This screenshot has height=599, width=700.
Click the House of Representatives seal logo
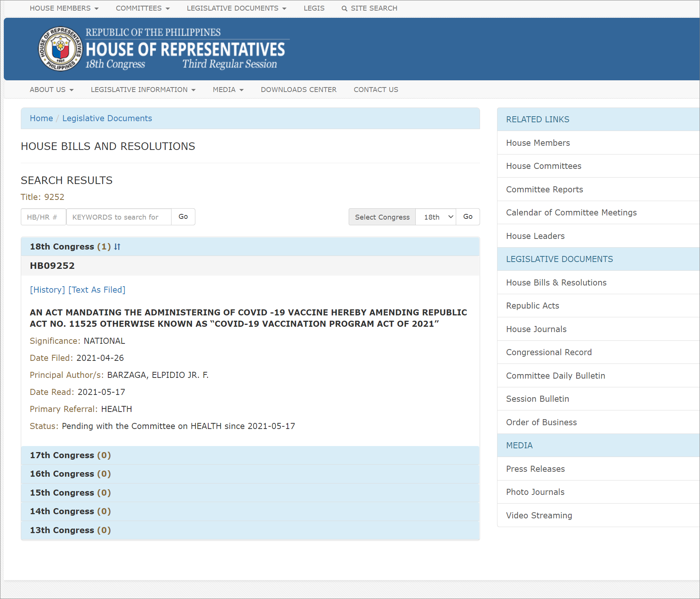click(61, 49)
